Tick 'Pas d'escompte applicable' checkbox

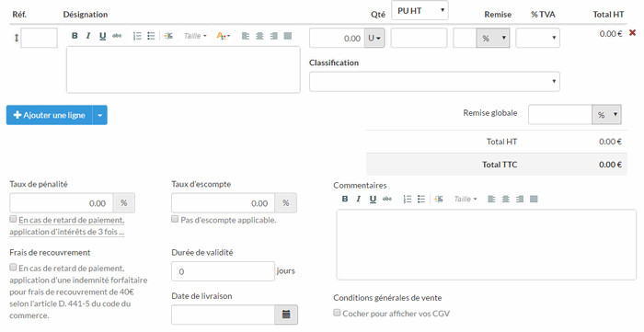point(175,219)
